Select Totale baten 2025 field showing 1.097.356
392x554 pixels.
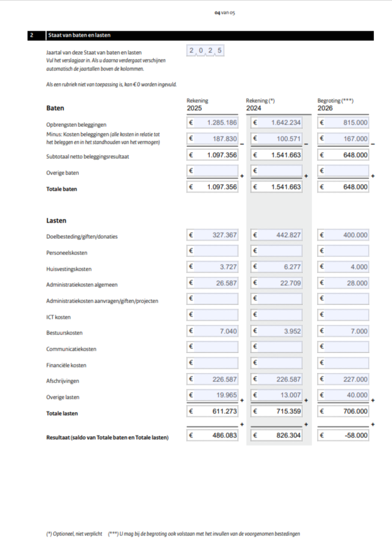click(x=212, y=187)
